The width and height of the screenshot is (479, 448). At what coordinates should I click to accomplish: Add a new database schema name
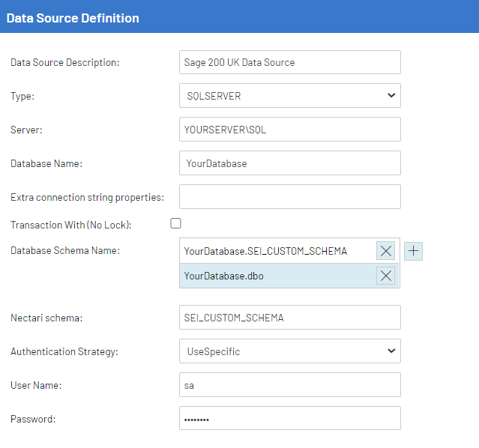click(x=413, y=251)
